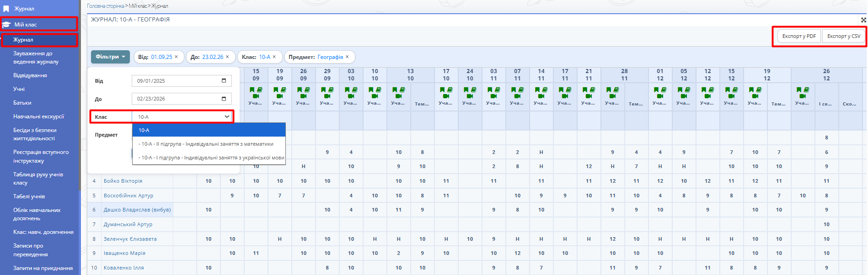Toggle the Фільтри dropdown button

click(x=110, y=57)
